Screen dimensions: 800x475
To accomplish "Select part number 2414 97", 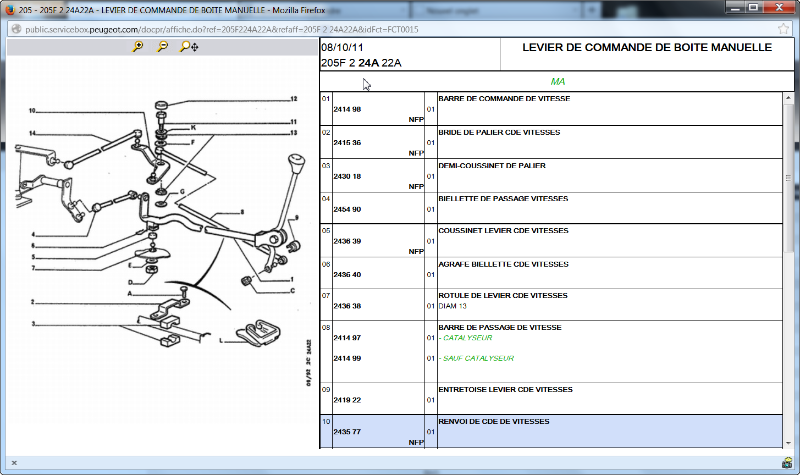I will [x=347, y=338].
